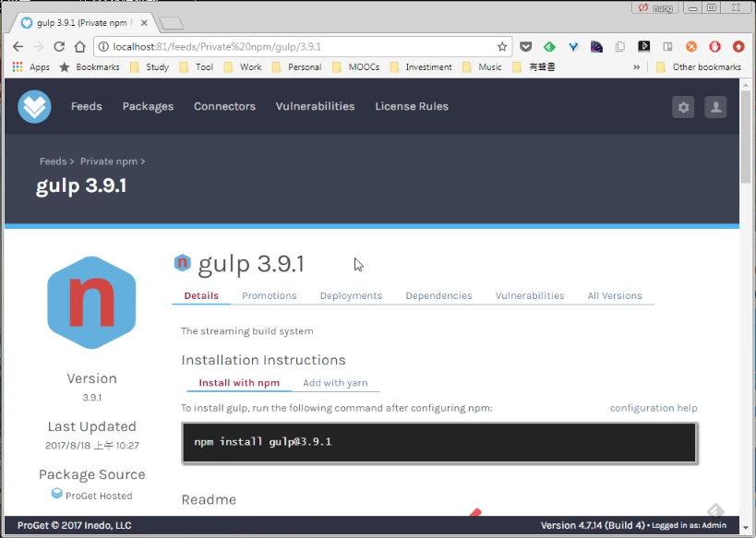Click the speedometer gauge extension icon

point(596,47)
